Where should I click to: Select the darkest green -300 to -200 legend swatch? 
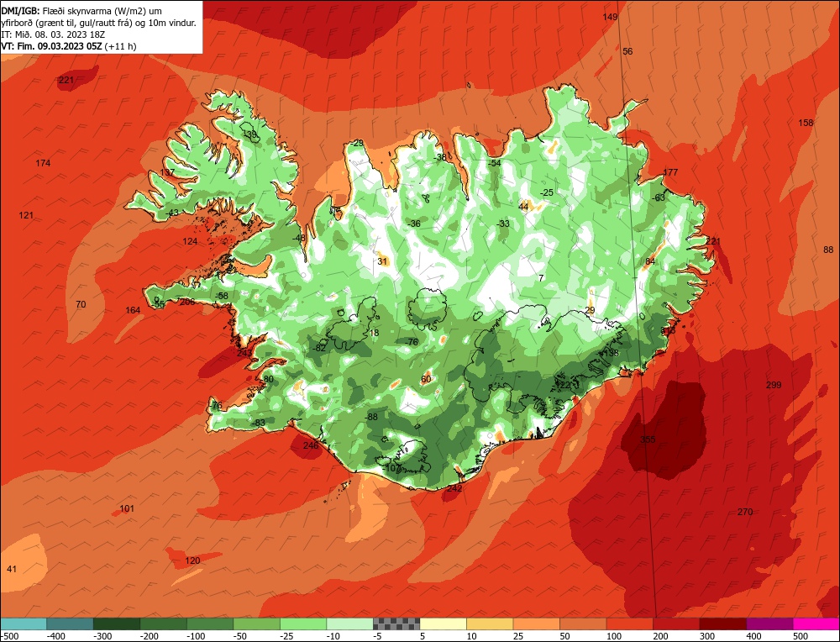117,624
